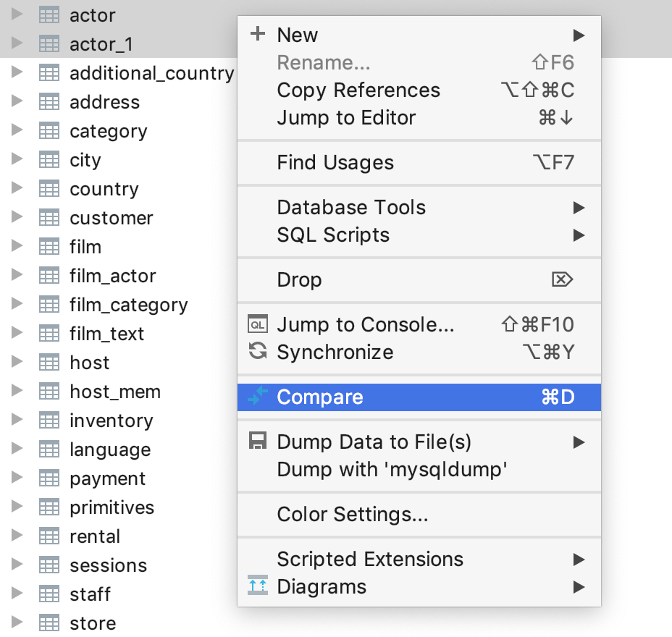
Task: Click the delete key icon next to Drop
Action: [x=562, y=279]
